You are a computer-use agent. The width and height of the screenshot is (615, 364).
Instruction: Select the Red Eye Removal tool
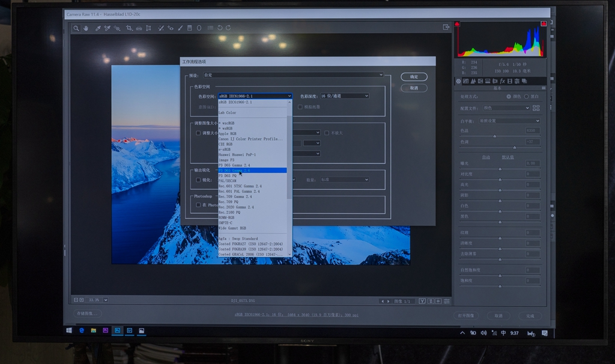tap(170, 28)
